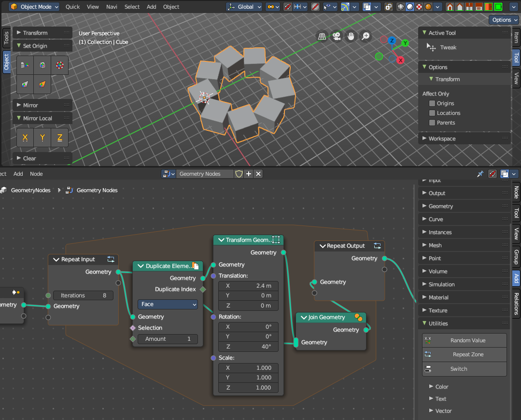
Task: Open the Relations tab in node sidebar
Action: [x=516, y=304]
